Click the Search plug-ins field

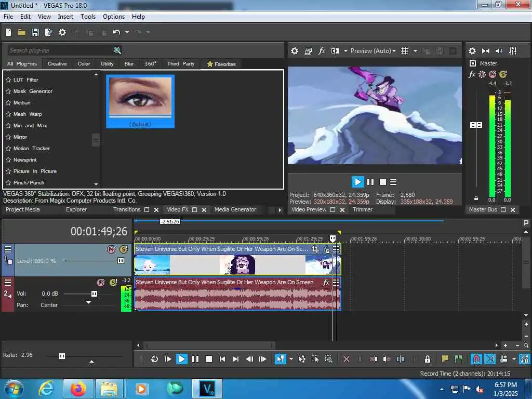point(60,50)
